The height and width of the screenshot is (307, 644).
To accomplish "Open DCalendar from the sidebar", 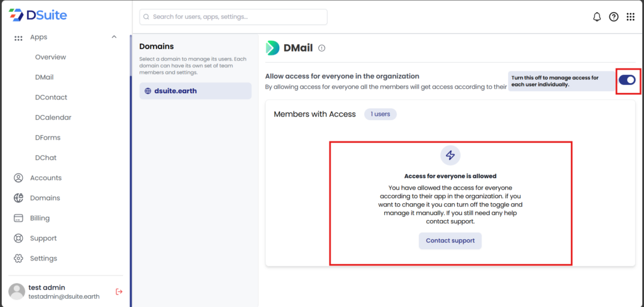I will pos(53,118).
